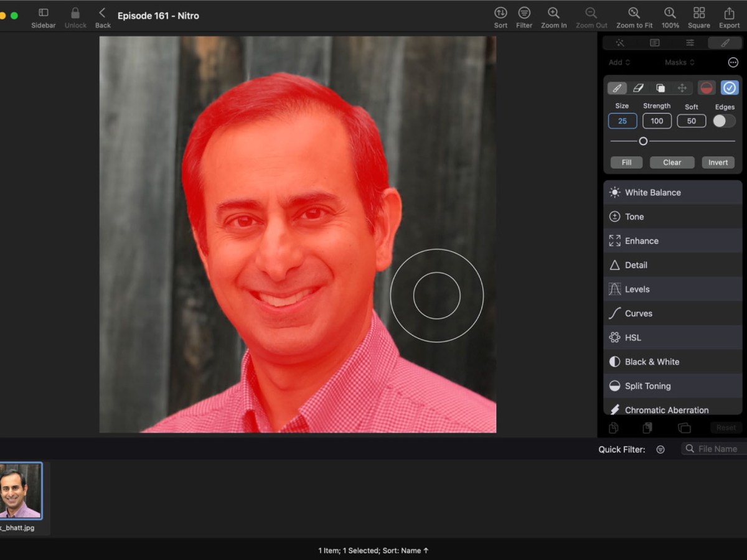Toggle the Edges switch
The image size is (747, 560).
pos(724,121)
